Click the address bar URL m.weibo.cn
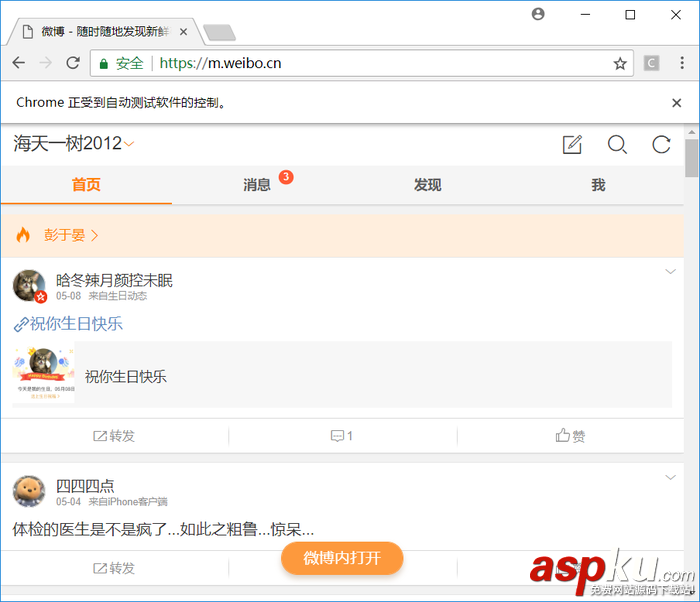This screenshot has width=700, height=602. tap(221, 63)
